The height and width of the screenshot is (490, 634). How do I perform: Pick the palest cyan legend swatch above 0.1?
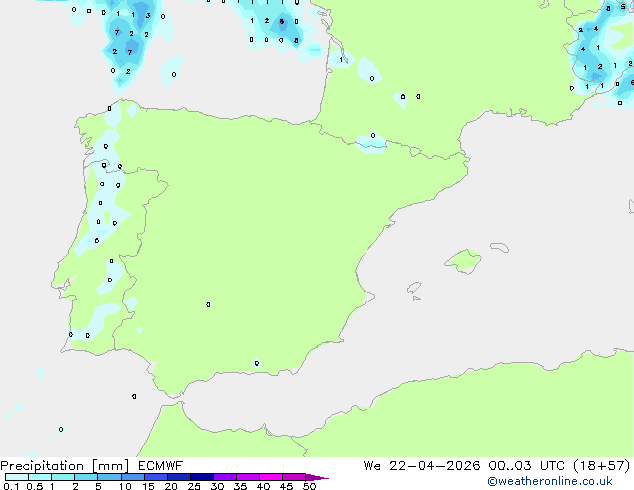tap(17, 477)
